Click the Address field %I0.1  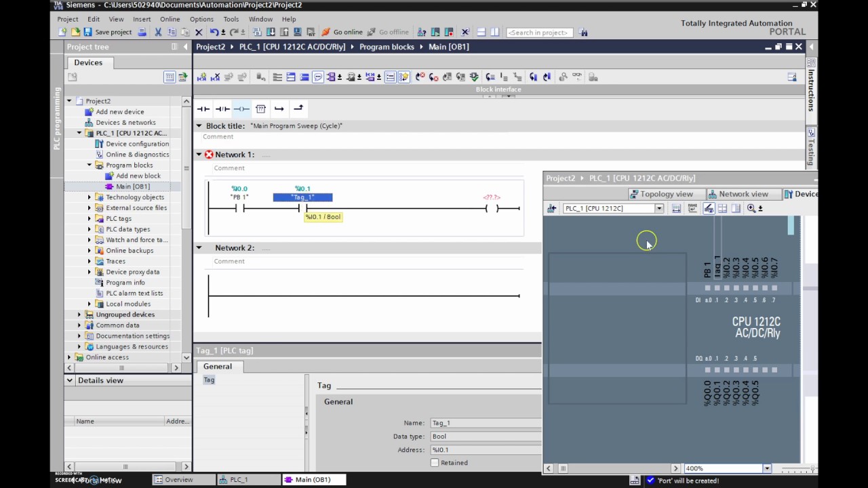tap(486, 450)
